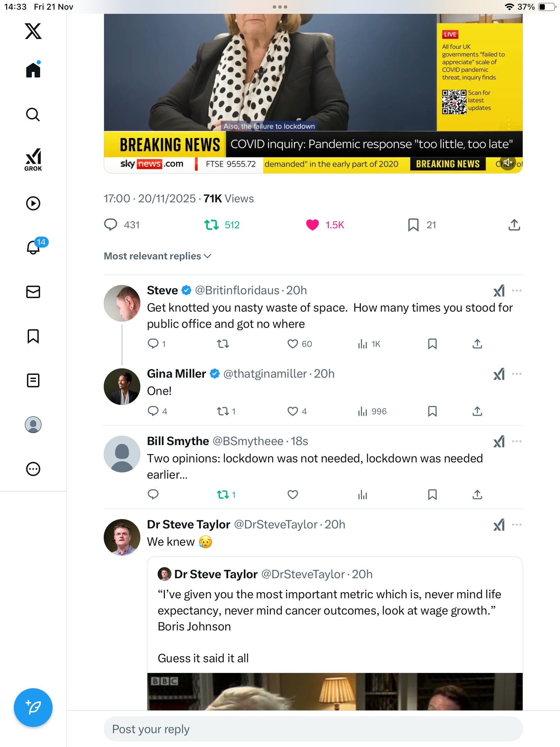Open the Video tab in sidebar
Screen dimensions: 560x747
click(x=33, y=203)
